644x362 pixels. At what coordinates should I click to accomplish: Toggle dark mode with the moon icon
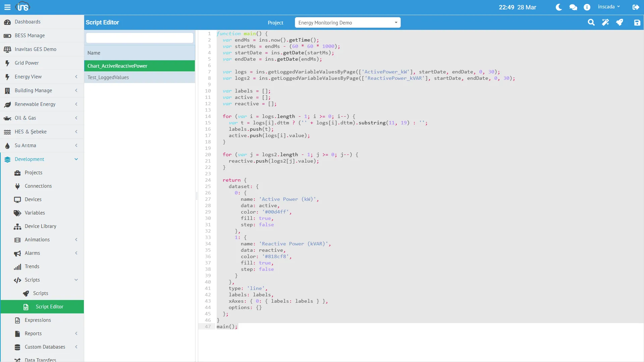click(x=558, y=7)
